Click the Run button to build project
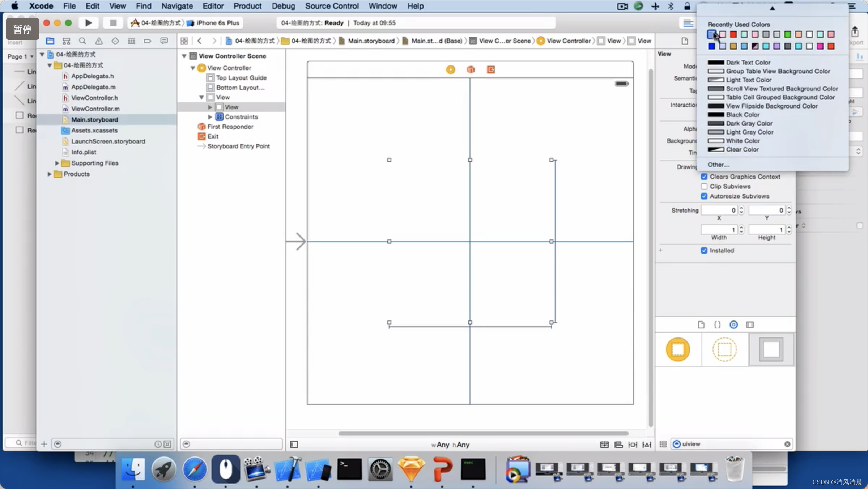 tap(89, 23)
